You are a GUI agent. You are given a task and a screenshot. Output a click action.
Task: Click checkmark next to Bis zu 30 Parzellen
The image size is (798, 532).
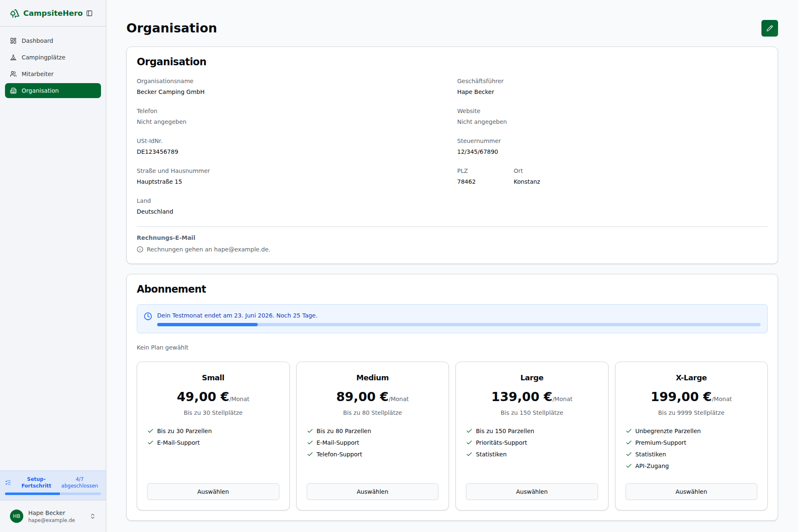pos(150,431)
